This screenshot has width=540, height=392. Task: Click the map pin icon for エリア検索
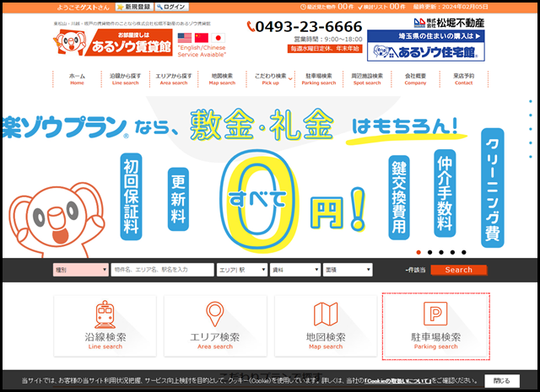click(x=215, y=314)
